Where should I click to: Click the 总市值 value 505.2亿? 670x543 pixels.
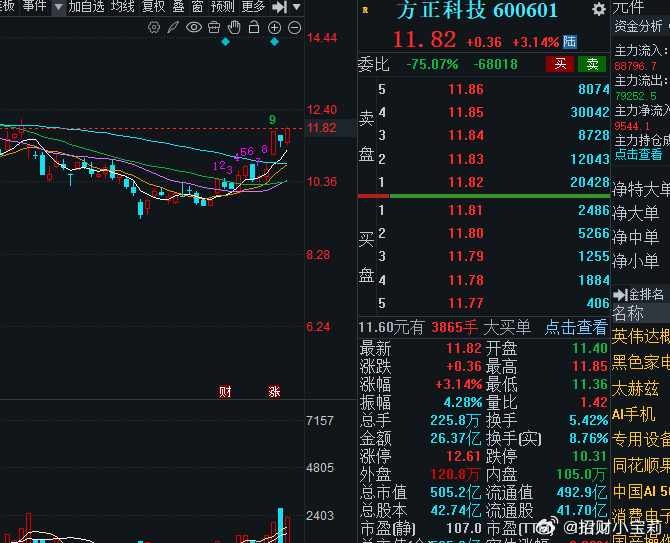(x=455, y=493)
